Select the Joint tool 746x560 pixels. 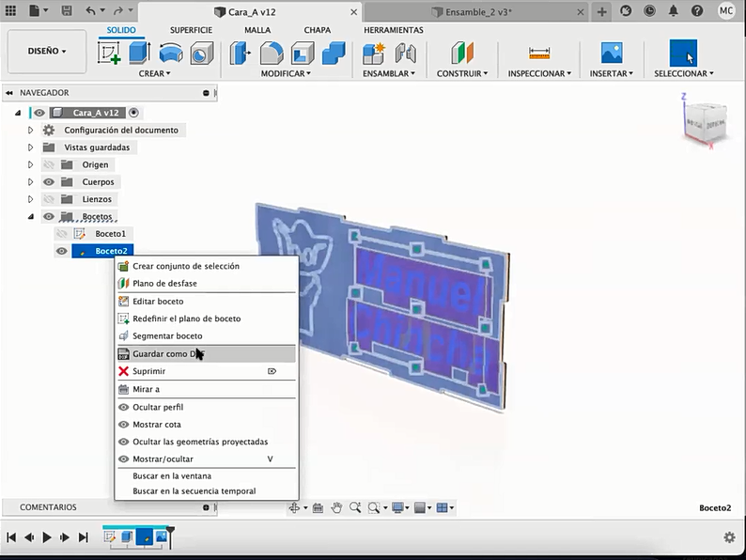pos(405,53)
